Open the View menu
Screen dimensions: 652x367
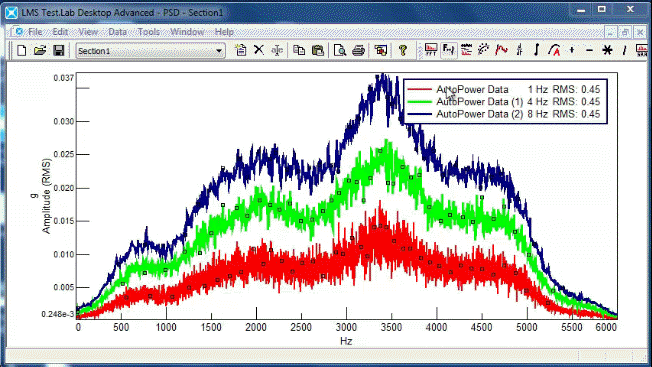tap(88, 32)
